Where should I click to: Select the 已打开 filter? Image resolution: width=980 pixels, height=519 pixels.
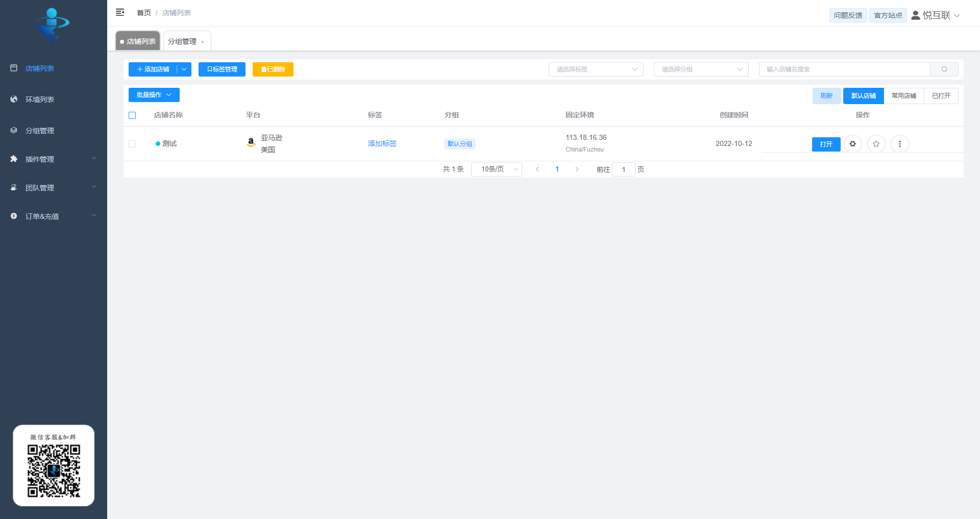point(941,96)
